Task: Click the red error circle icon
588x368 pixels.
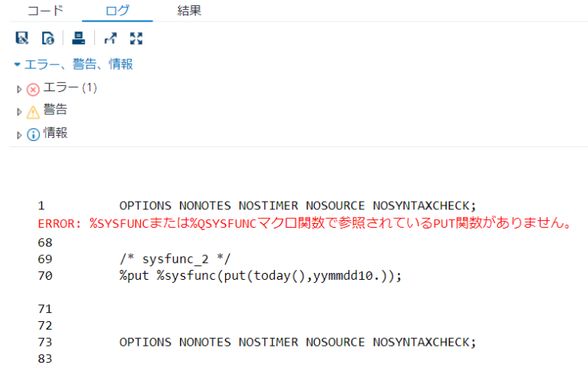Action: (33, 89)
